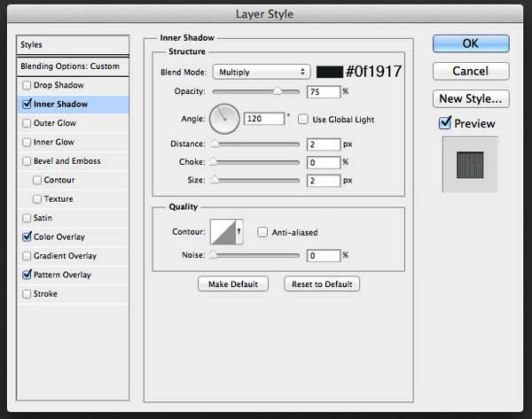The height and width of the screenshot is (419, 532).
Task: Click the inner shadow color swatch
Action: coord(330,73)
